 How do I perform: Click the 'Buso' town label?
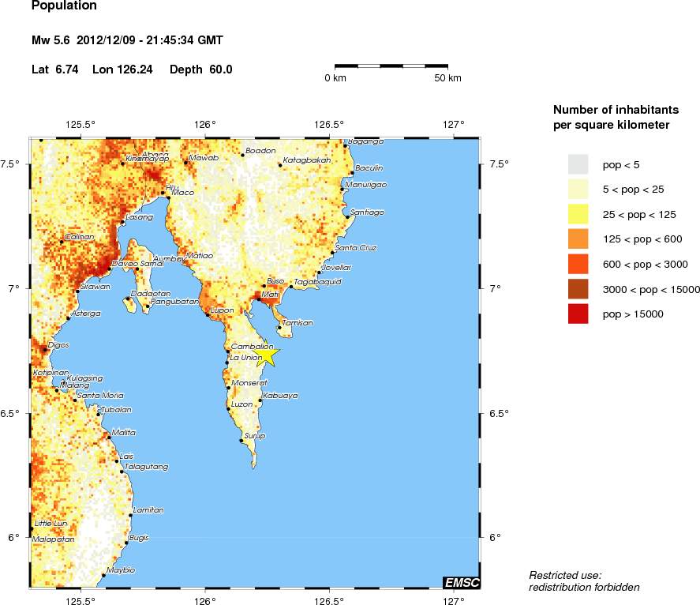click(x=275, y=281)
